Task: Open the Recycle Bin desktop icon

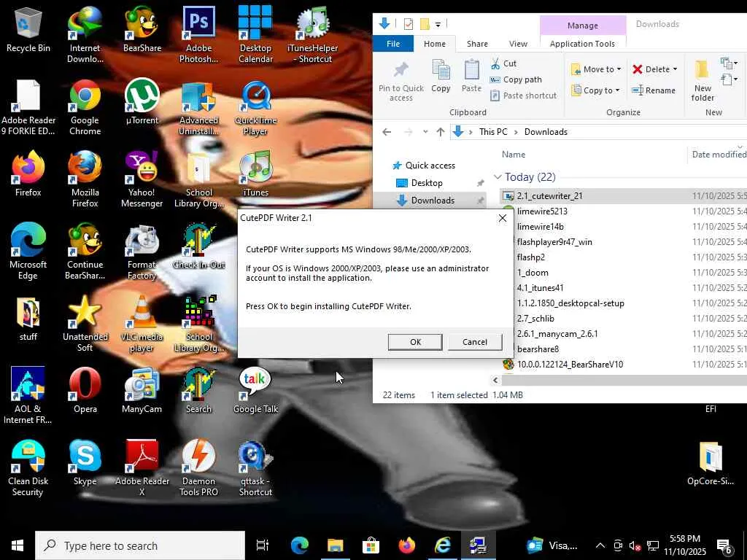Action: (x=28, y=29)
